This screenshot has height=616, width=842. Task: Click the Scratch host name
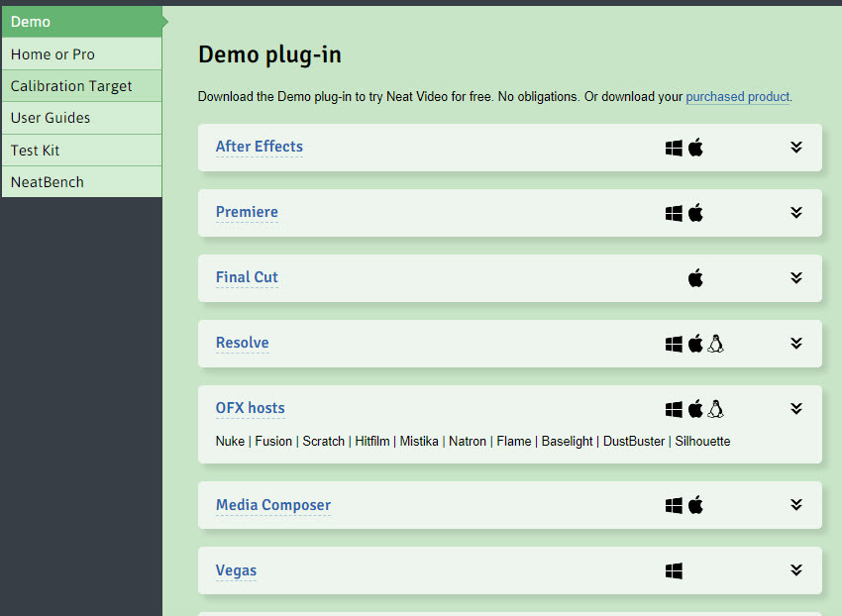tap(323, 441)
